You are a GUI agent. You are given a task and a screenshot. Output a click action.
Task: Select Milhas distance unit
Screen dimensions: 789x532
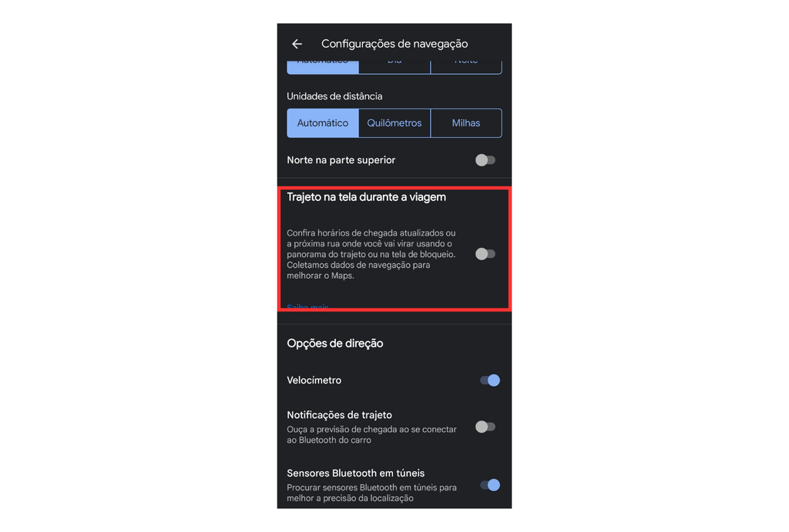tap(466, 122)
